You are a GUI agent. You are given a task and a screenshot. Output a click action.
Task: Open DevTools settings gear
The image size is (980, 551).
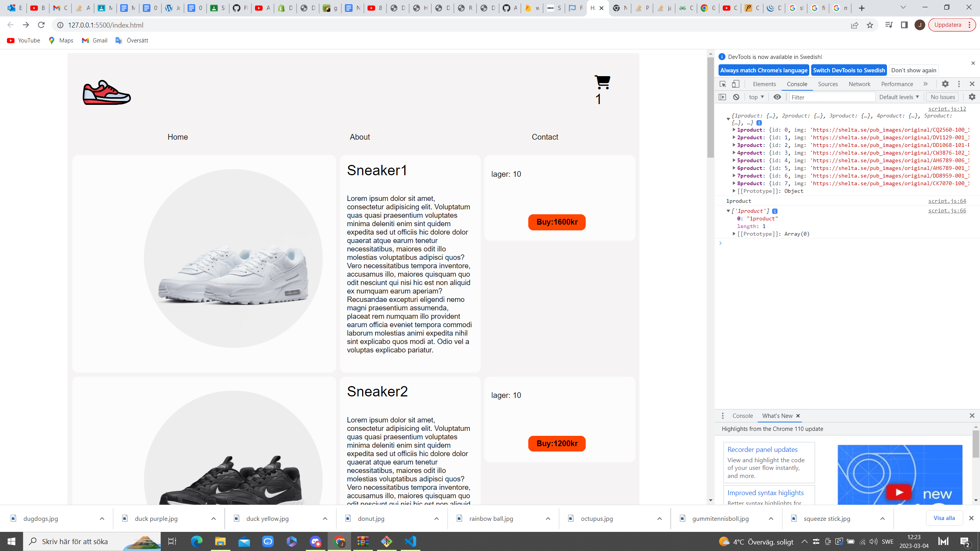point(945,84)
